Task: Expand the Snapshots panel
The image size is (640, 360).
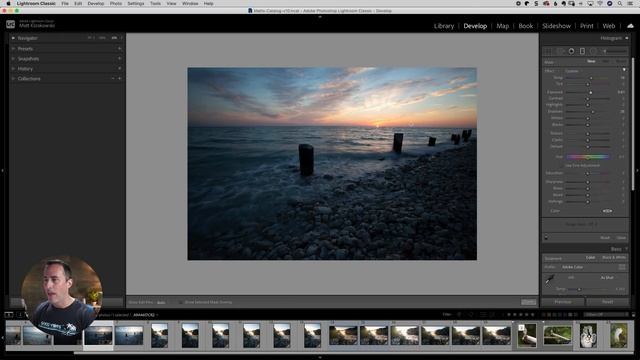Action: (13, 58)
